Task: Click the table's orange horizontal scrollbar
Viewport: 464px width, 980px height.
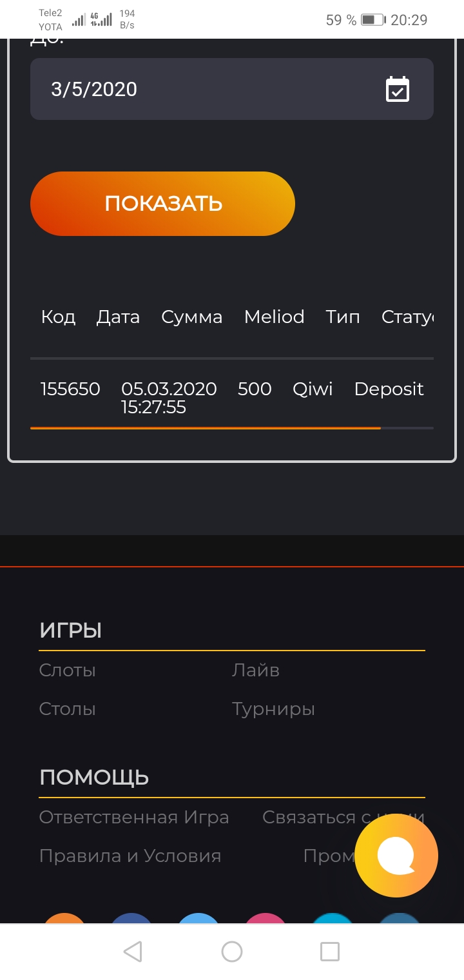Action: (x=205, y=428)
